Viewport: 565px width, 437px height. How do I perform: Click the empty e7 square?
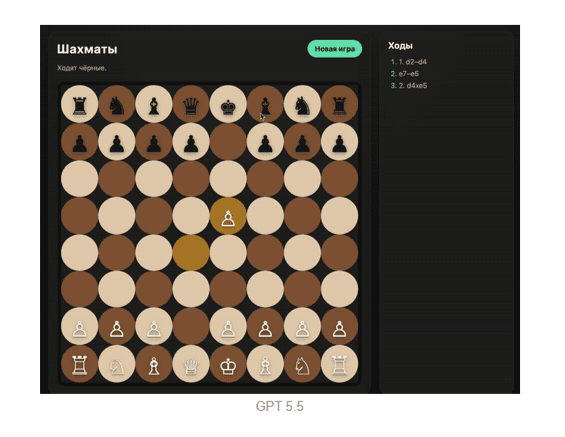click(x=228, y=141)
